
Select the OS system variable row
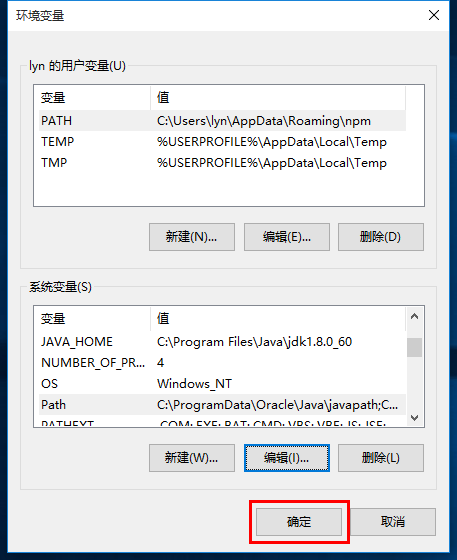tap(222, 384)
